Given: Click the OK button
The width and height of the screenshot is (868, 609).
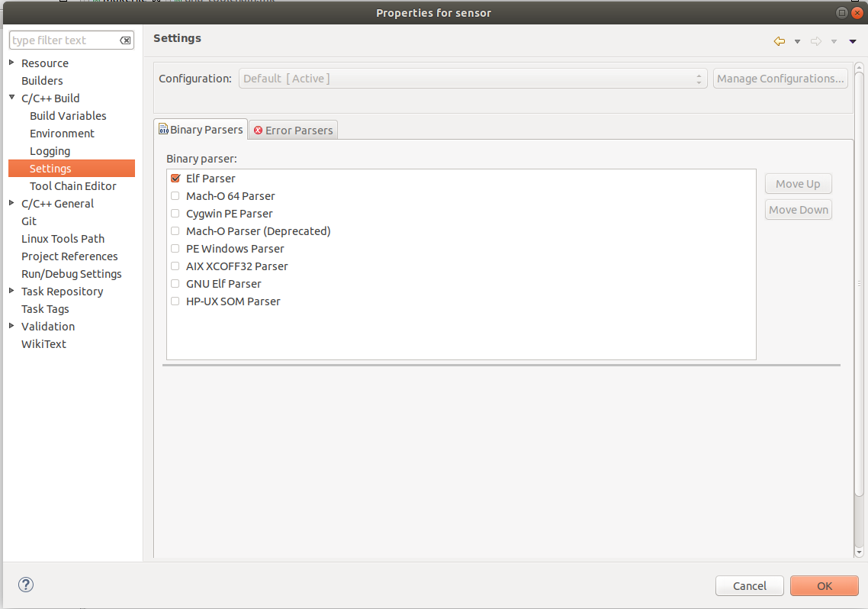Looking at the screenshot, I should 824,585.
